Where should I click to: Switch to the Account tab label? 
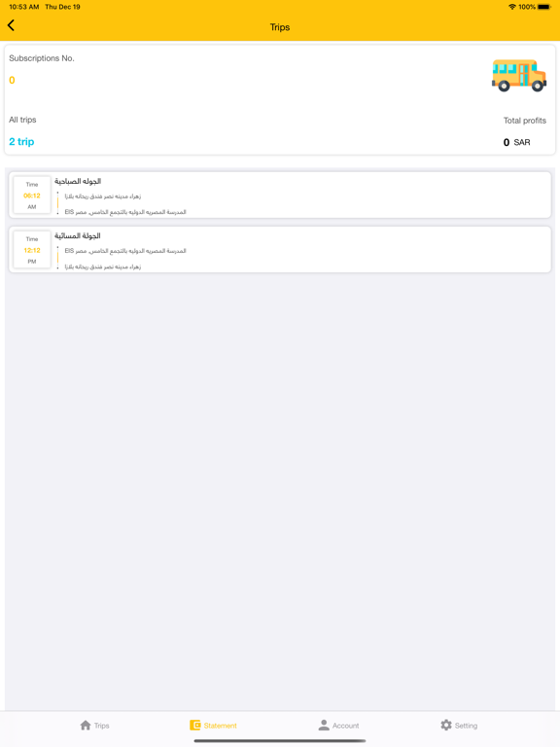pyautogui.click(x=346, y=726)
